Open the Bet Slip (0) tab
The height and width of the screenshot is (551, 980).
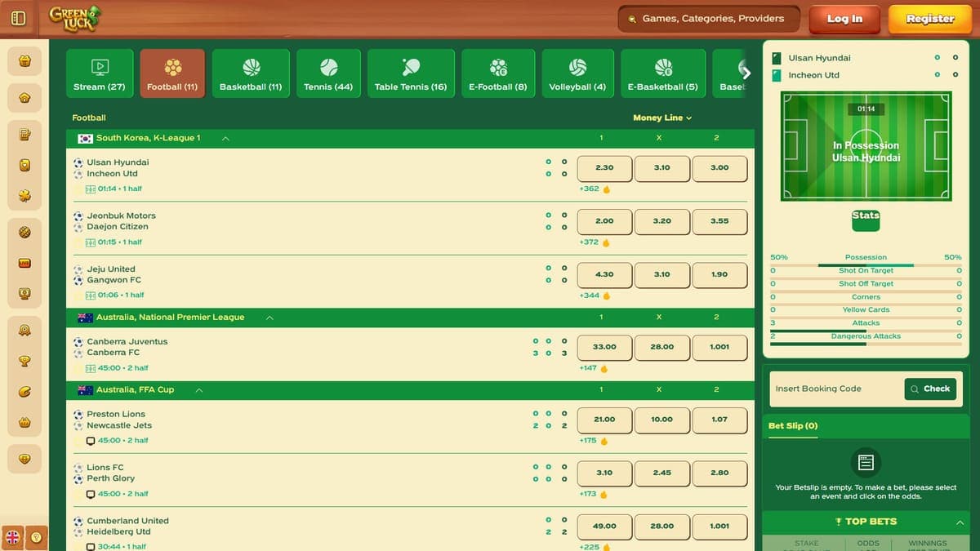click(793, 426)
